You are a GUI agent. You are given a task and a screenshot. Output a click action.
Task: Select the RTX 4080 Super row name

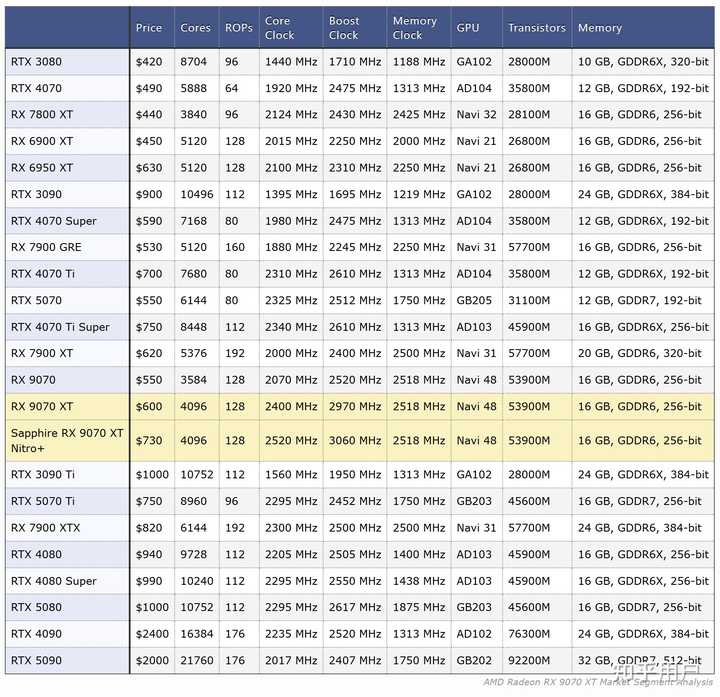pos(54,581)
